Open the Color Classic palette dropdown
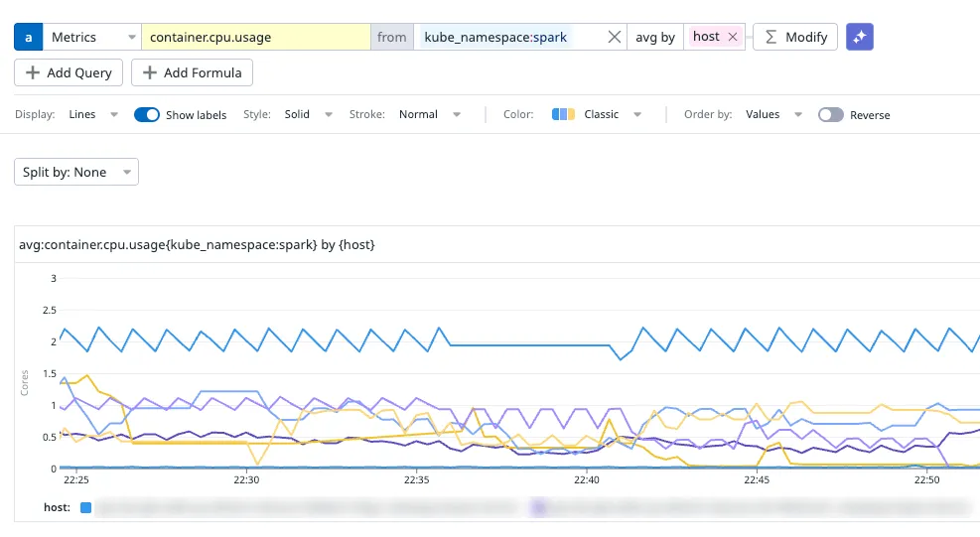Viewport: 980px width, 537px height. pyautogui.click(x=597, y=114)
